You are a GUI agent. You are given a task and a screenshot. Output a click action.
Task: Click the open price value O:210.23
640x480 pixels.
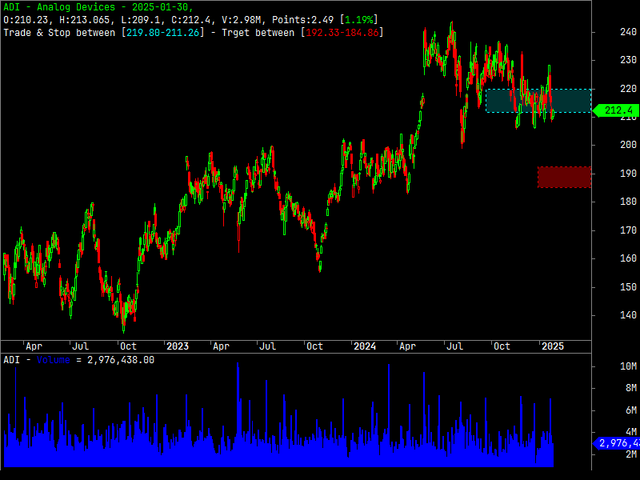point(26,20)
